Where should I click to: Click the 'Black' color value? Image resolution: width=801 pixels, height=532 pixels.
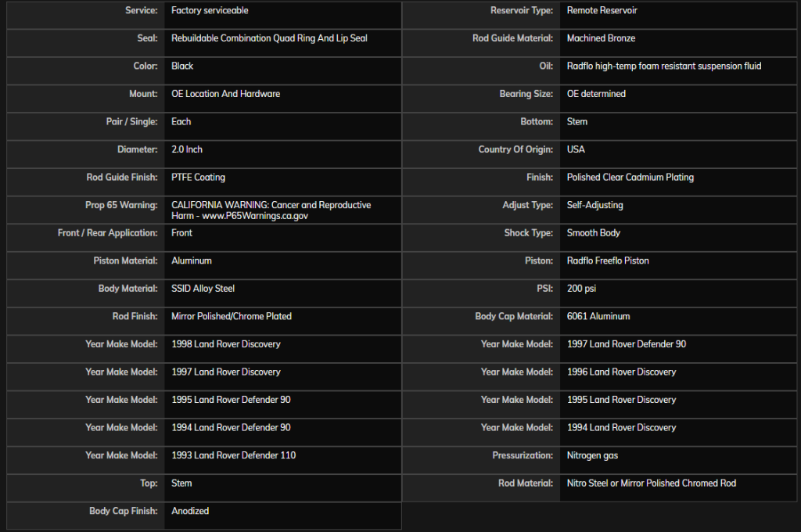point(181,66)
